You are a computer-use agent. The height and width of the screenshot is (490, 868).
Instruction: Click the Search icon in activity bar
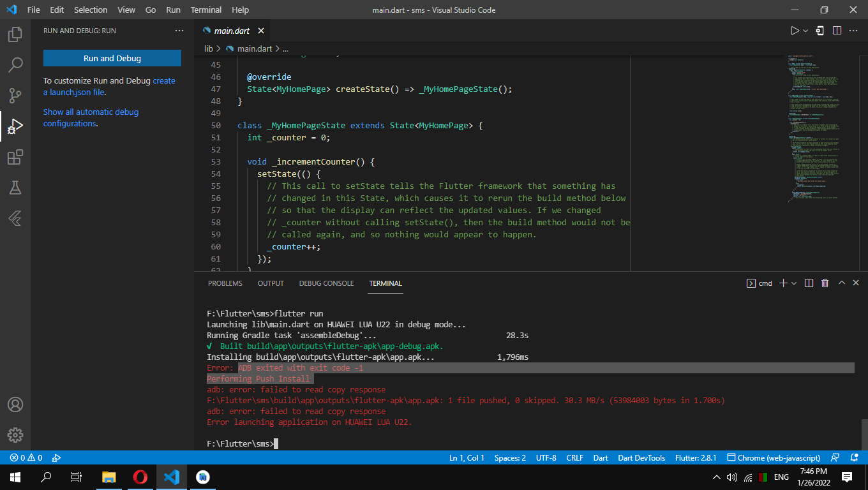[x=14, y=64]
